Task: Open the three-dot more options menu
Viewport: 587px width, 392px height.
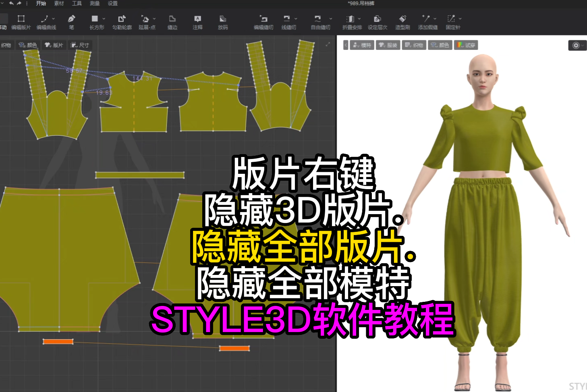Action: 27,3
